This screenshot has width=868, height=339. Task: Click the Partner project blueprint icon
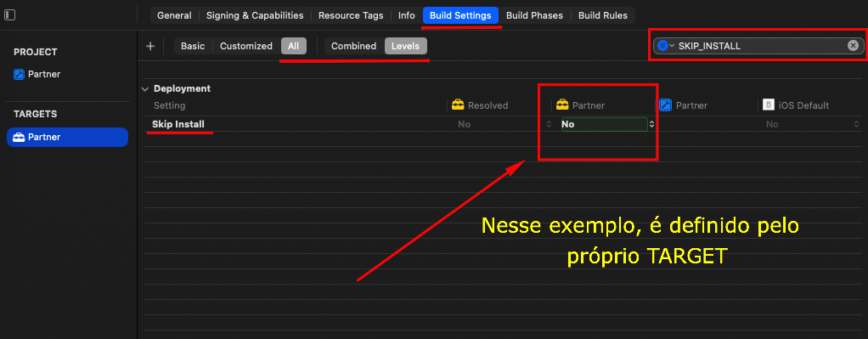coord(19,74)
